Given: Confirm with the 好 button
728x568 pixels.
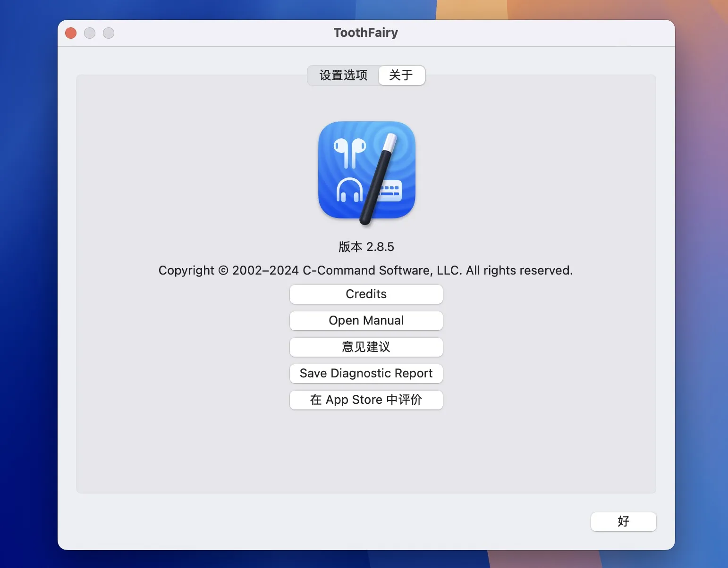Looking at the screenshot, I should (x=624, y=522).
